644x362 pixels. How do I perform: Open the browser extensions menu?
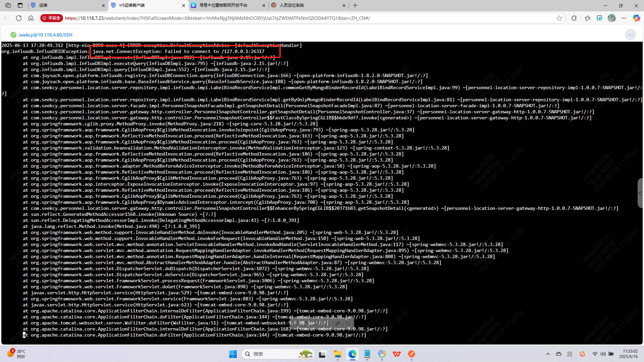point(574,18)
